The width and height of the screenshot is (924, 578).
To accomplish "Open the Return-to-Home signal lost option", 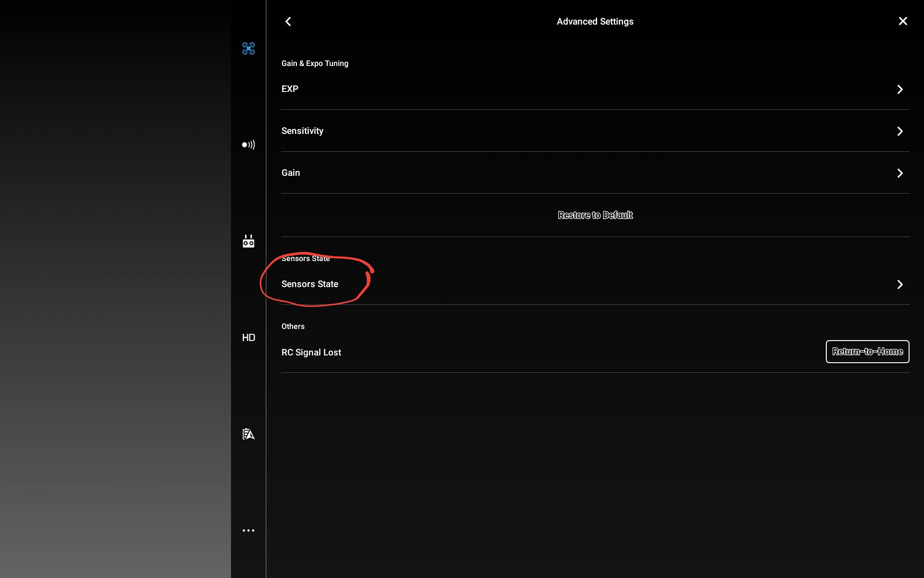I will pyautogui.click(x=867, y=352).
